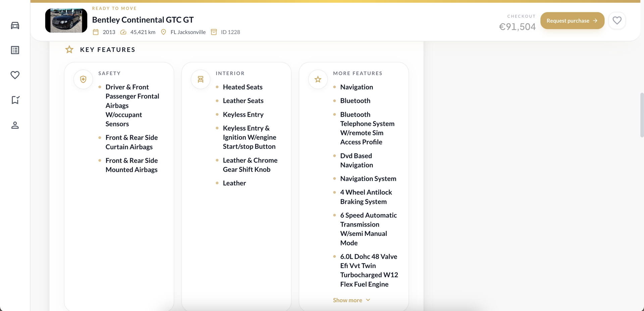The width and height of the screenshot is (644, 311).
Task: Click the FL Jacksonville location text
Action: click(x=188, y=32)
